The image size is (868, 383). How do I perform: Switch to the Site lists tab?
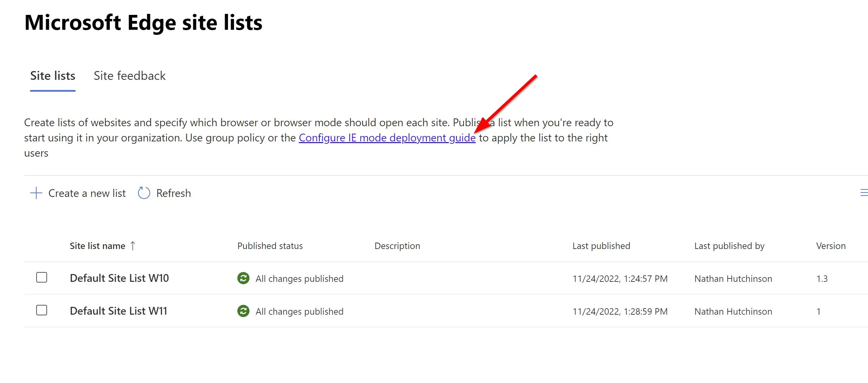53,76
